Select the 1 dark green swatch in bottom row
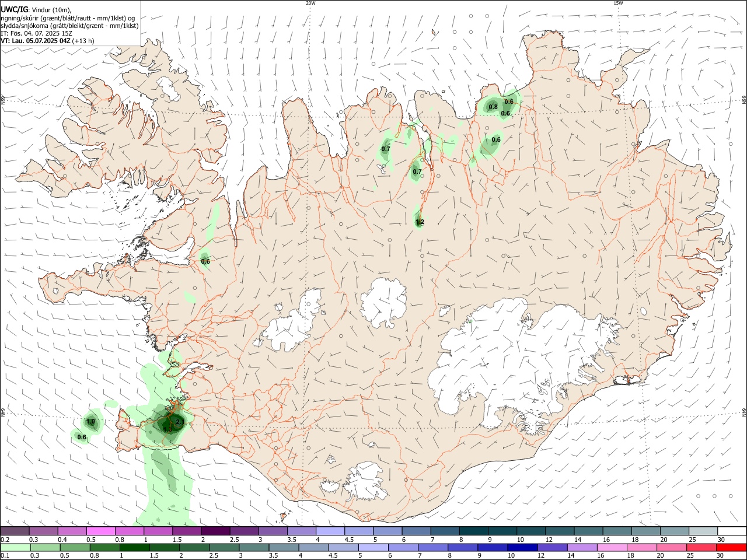 [x=135, y=548]
